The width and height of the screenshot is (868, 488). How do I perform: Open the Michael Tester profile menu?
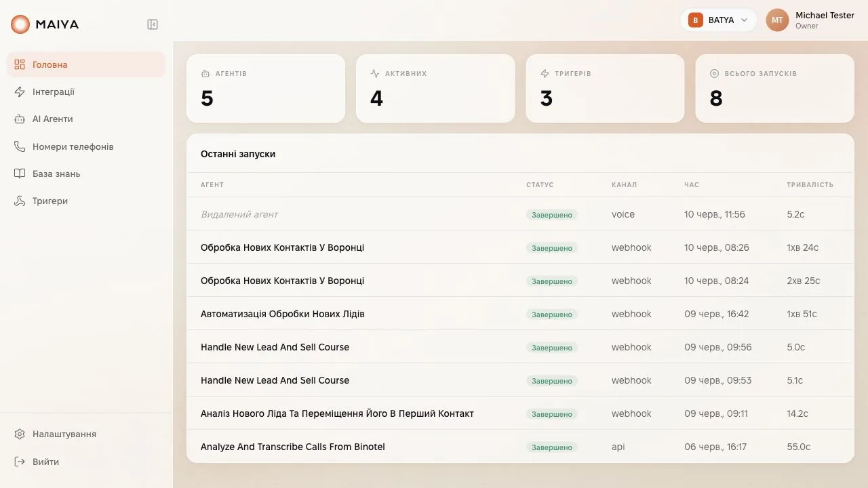pyautogui.click(x=810, y=20)
